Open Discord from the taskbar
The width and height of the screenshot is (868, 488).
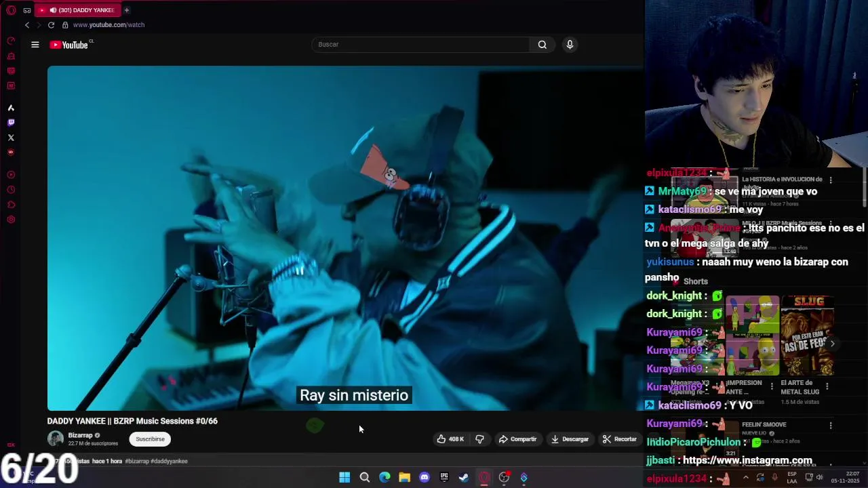[x=425, y=477]
